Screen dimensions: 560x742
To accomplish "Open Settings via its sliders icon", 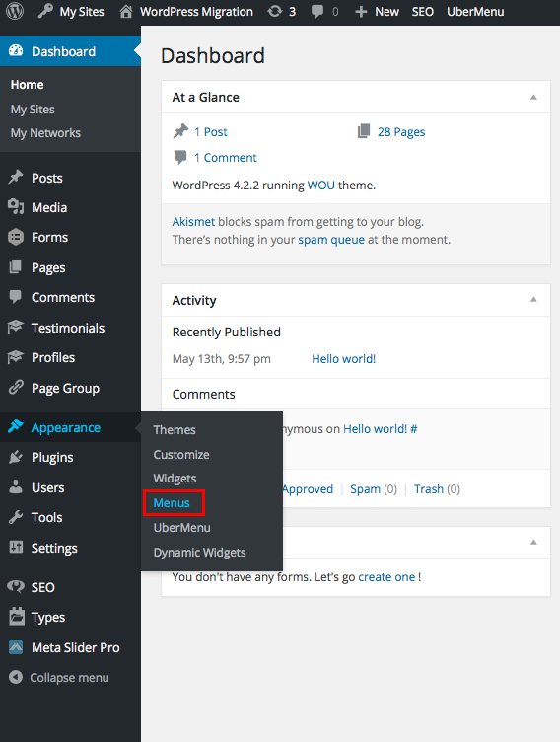I will 16,548.
